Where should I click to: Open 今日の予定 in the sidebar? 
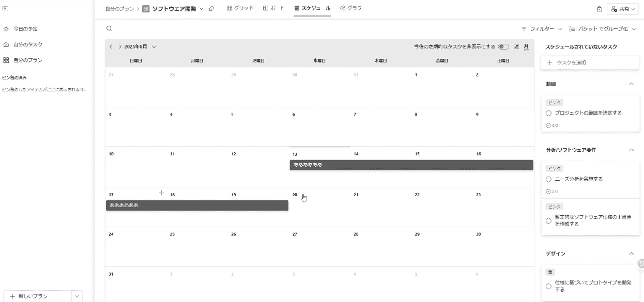(x=25, y=29)
